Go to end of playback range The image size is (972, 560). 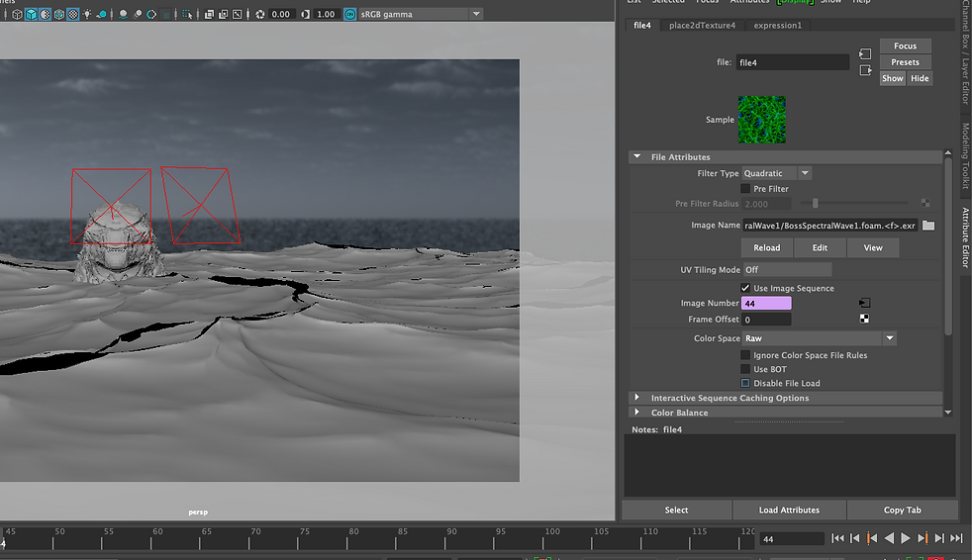[956, 538]
